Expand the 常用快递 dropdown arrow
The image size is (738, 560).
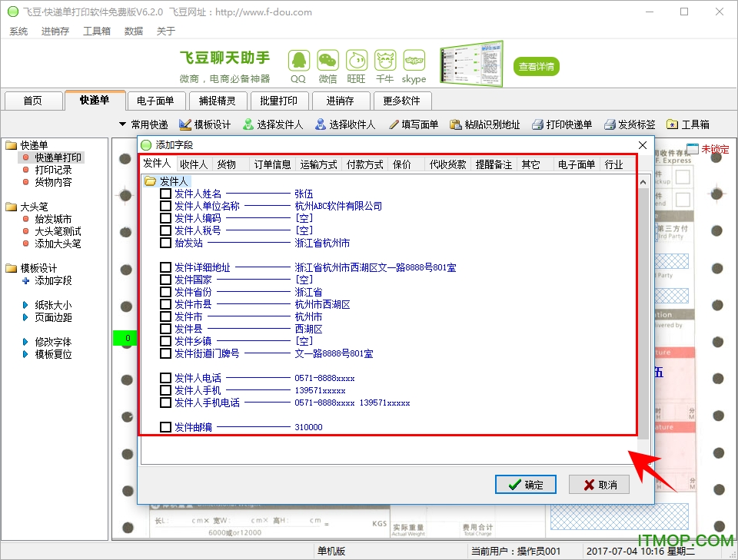pos(123,124)
